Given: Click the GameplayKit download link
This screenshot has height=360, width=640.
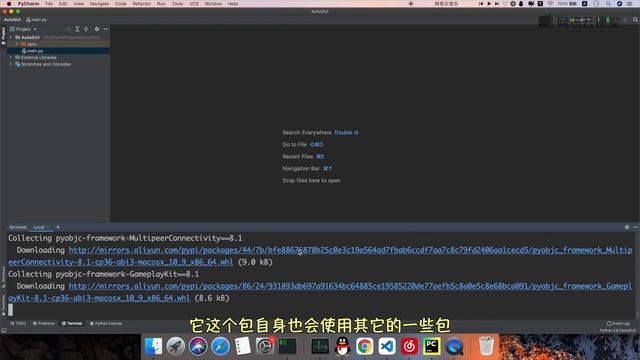Looking at the screenshot, I should (350, 286).
